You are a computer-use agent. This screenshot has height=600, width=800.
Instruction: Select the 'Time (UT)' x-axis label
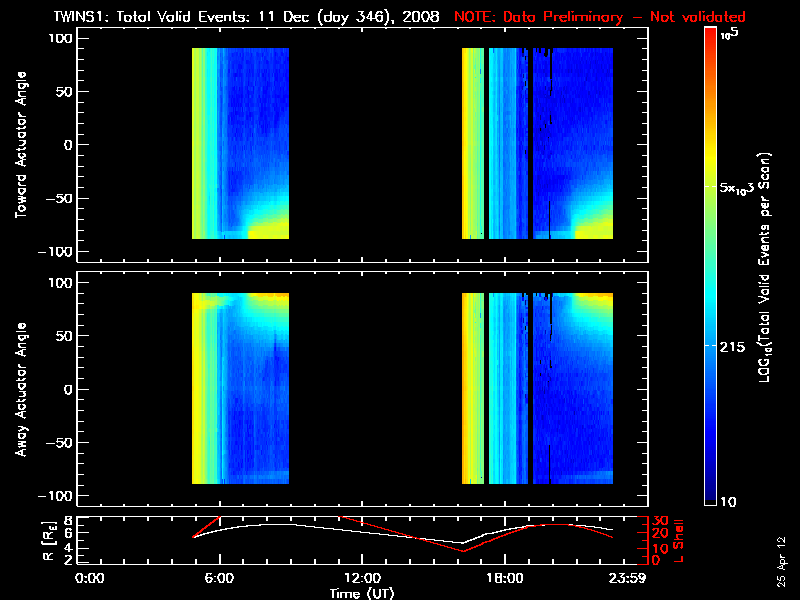362,593
